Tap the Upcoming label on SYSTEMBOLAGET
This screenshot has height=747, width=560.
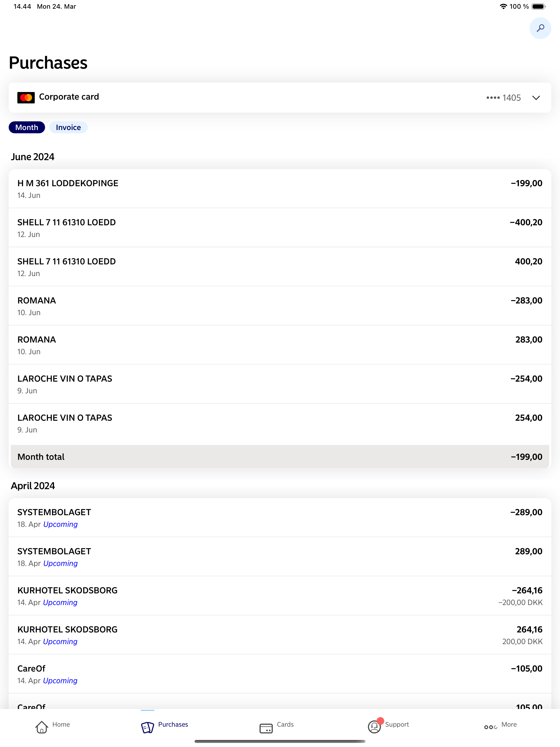pos(60,524)
